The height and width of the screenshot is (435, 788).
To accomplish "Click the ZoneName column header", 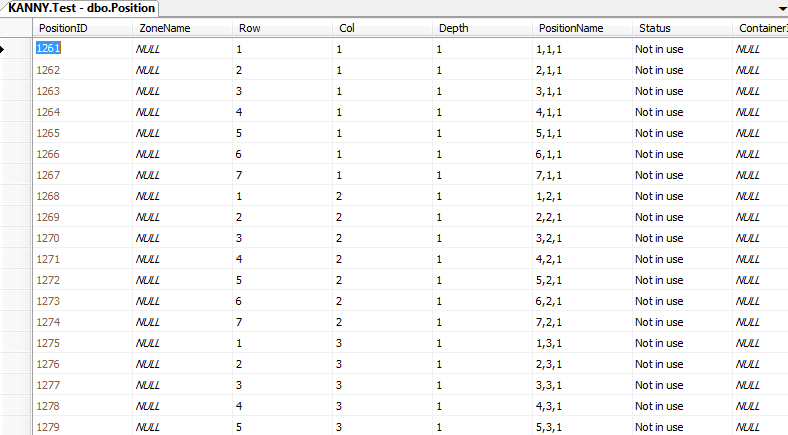I will click(x=182, y=28).
